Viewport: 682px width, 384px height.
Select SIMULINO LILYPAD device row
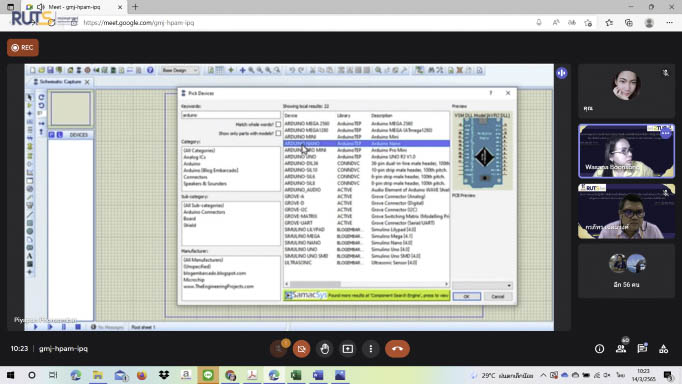coord(367,229)
